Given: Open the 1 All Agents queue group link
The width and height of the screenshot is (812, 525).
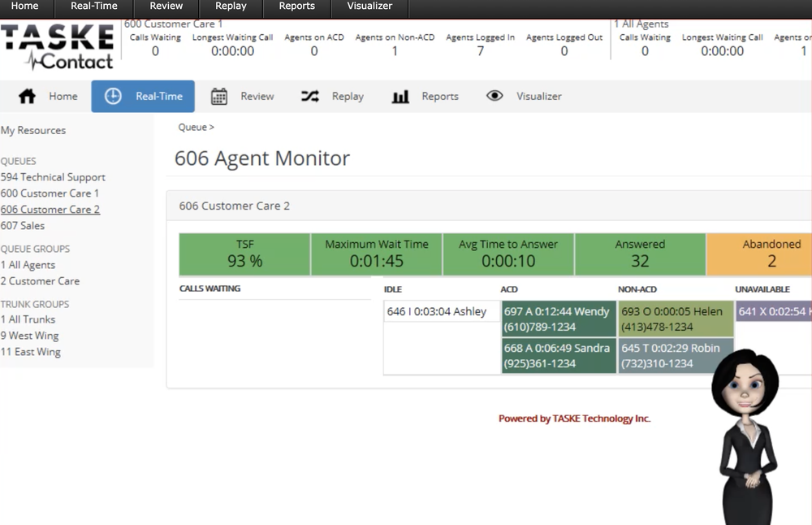Looking at the screenshot, I should (x=28, y=265).
